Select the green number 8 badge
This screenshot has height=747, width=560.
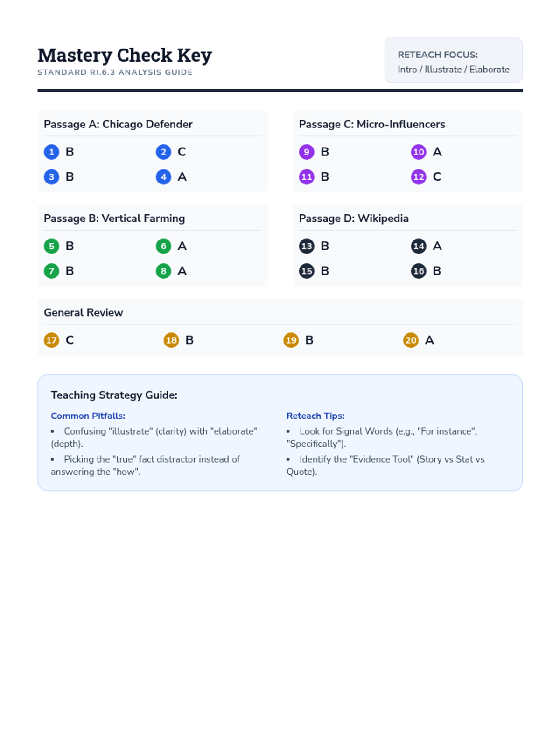pos(163,271)
